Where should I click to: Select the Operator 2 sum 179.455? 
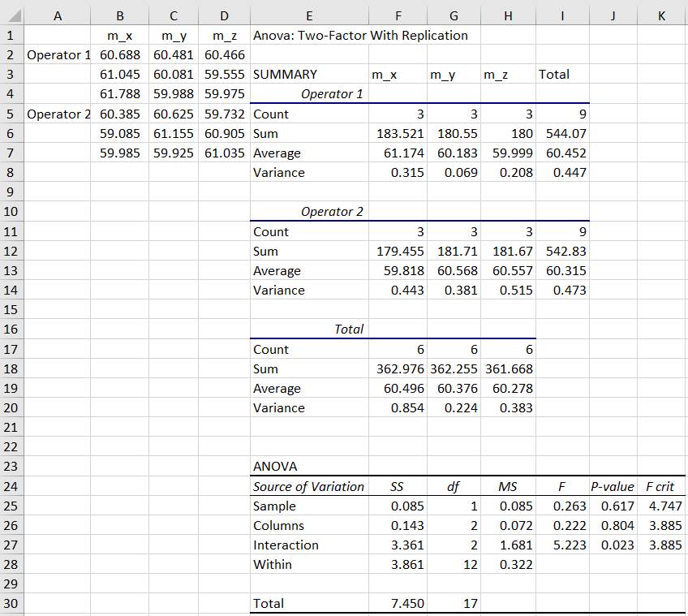pyautogui.click(x=400, y=251)
